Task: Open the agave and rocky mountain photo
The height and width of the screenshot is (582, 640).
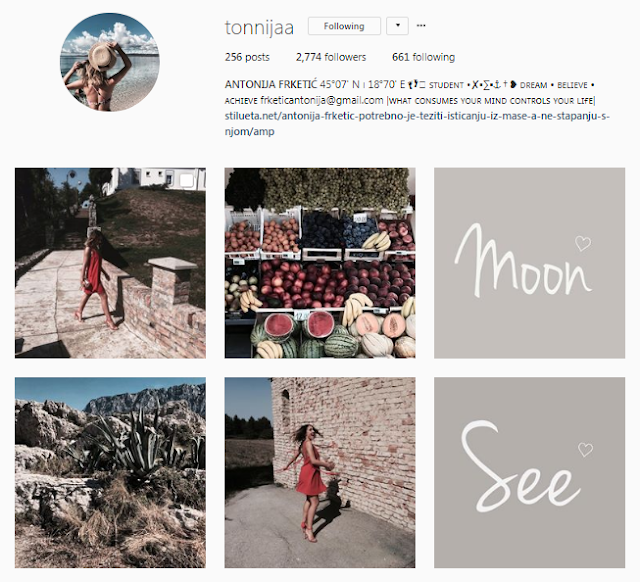Action: pyautogui.click(x=110, y=473)
